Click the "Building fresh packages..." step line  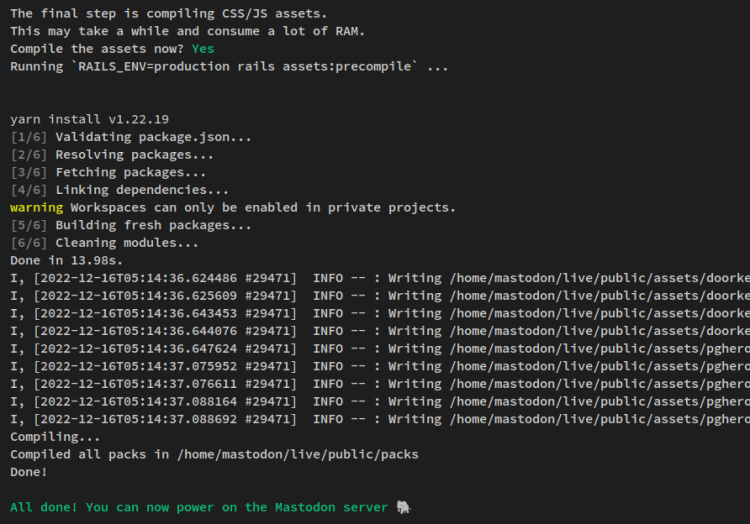point(131,225)
